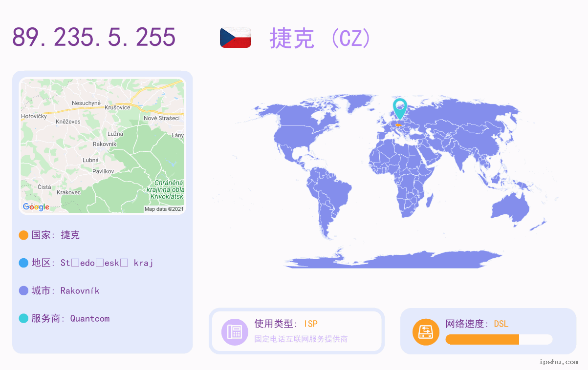Click the Quantcom provider name
Viewport: 588px width, 370px height.
pos(90,319)
